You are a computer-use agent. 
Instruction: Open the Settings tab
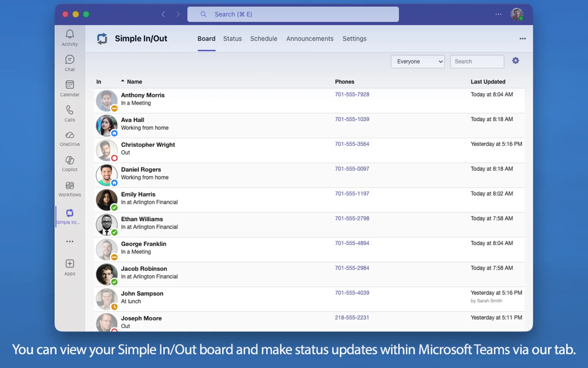click(x=354, y=39)
